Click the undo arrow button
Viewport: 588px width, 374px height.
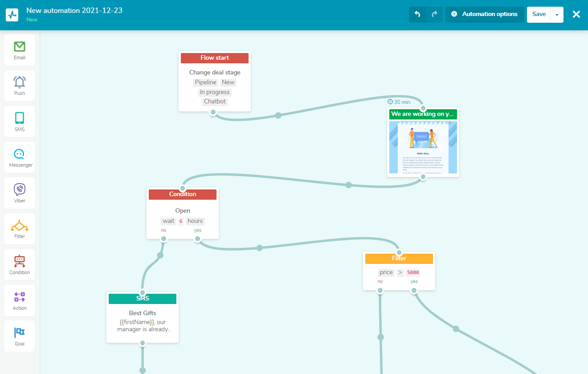[417, 14]
